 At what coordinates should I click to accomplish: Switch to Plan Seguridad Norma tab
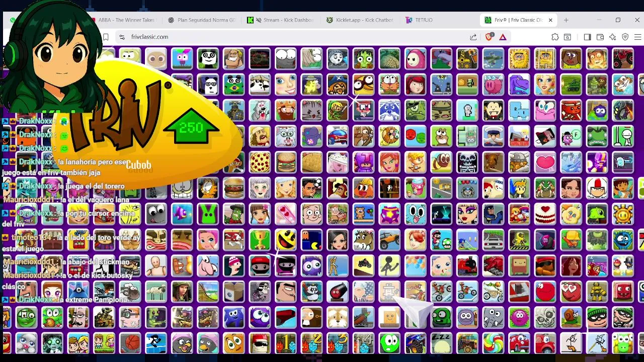click(202, 20)
